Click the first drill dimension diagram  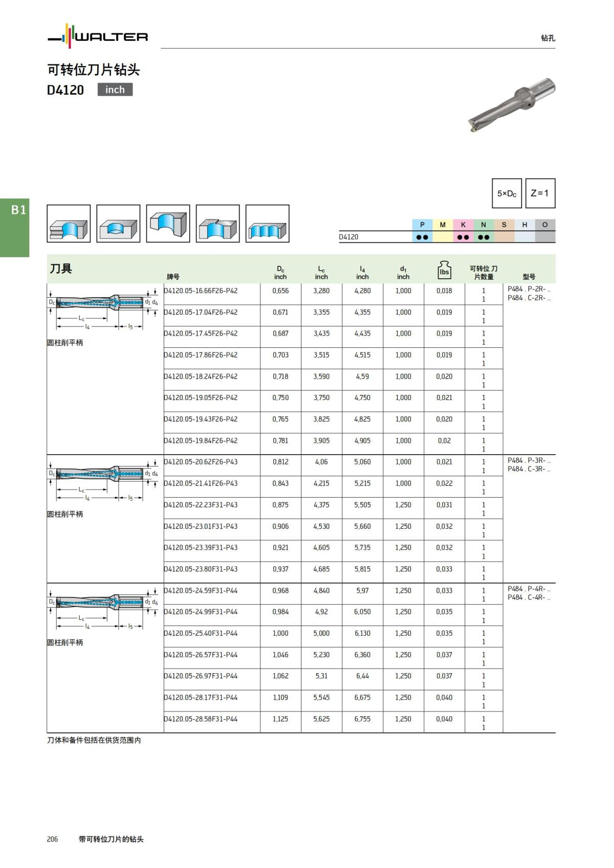103,308
